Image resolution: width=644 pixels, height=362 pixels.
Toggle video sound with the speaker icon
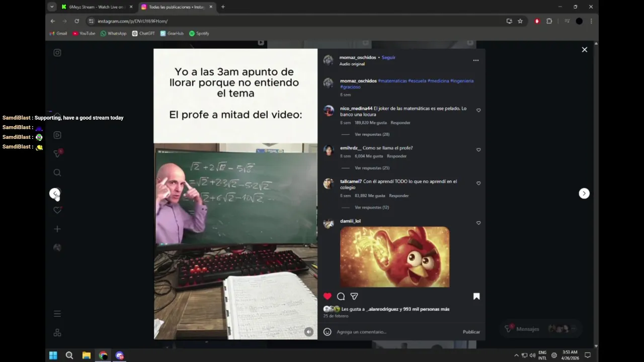coord(309,332)
